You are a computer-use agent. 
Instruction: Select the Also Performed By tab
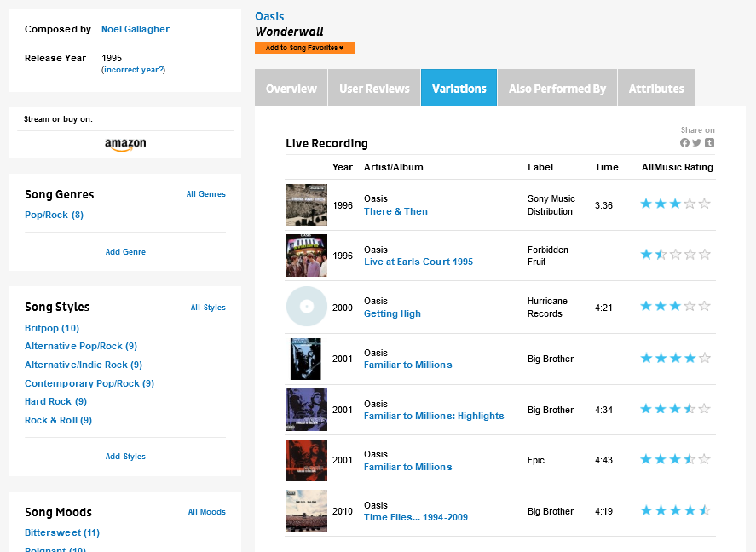(557, 89)
